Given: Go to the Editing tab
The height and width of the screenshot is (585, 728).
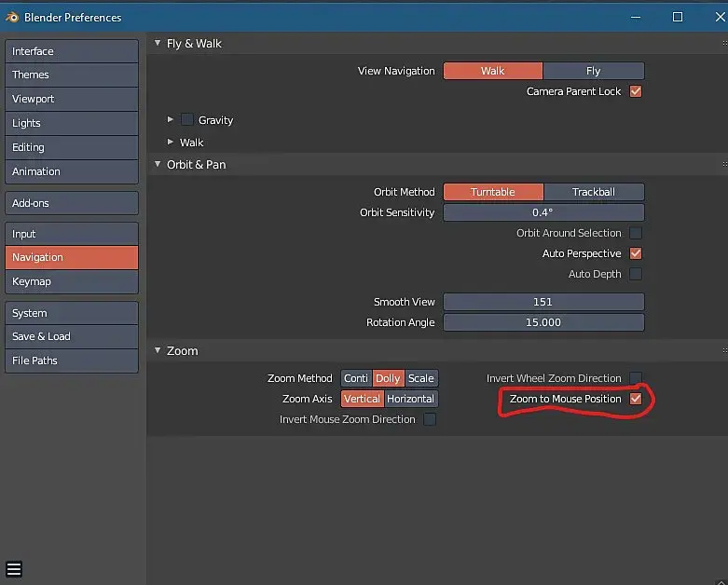Looking at the screenshot, I should (x=72, y=147).
